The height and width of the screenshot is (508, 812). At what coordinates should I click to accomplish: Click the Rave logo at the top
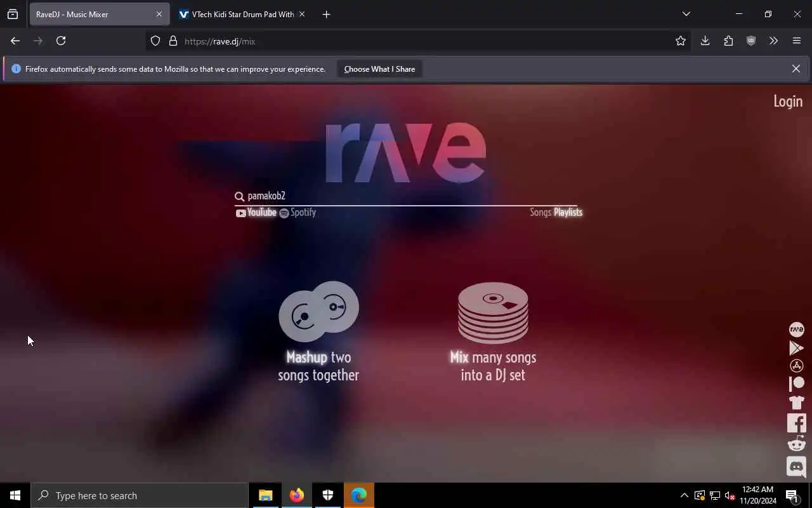click(x=406, y=152)
